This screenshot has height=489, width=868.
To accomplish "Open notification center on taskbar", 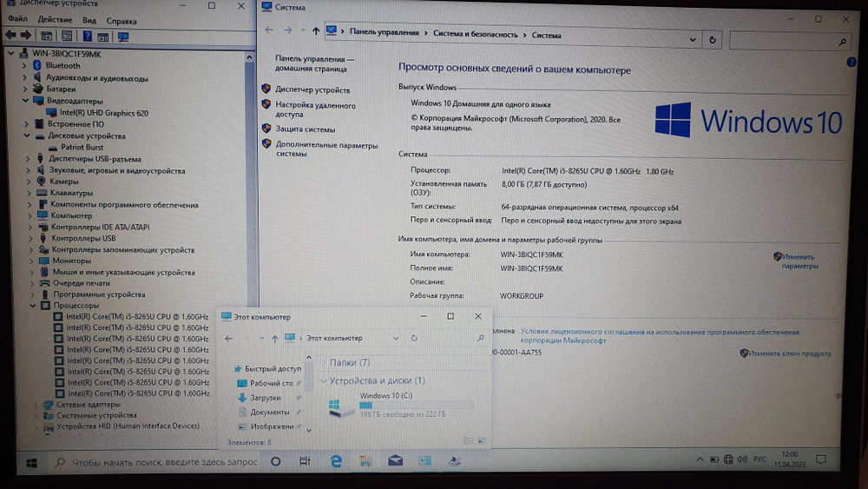I will (821, 459).
